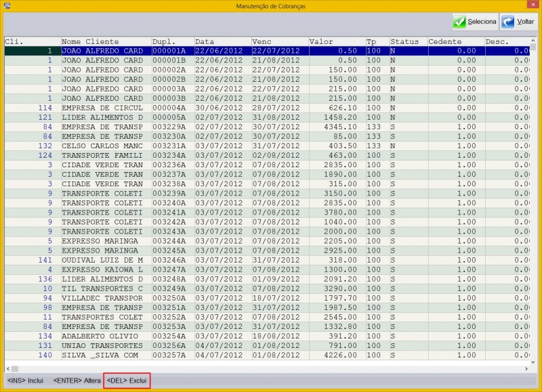This screenshot has height=392, width=542.
Task: Select the CELSO CARLOS MANC row
Action: pyautogui.click(x=102, y=146)
